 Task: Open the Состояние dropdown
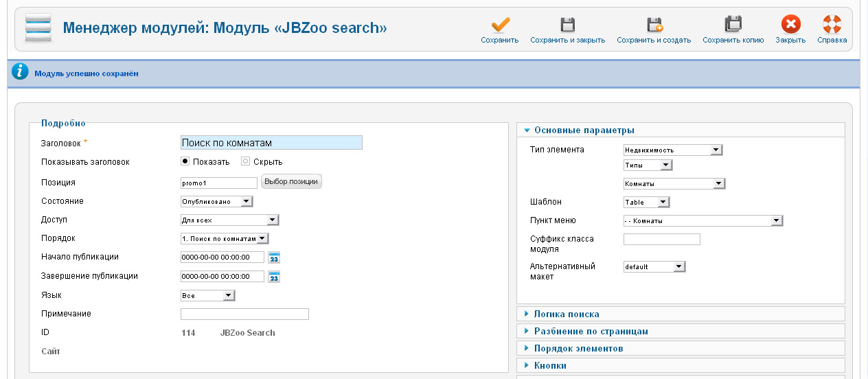pos(216,202)
